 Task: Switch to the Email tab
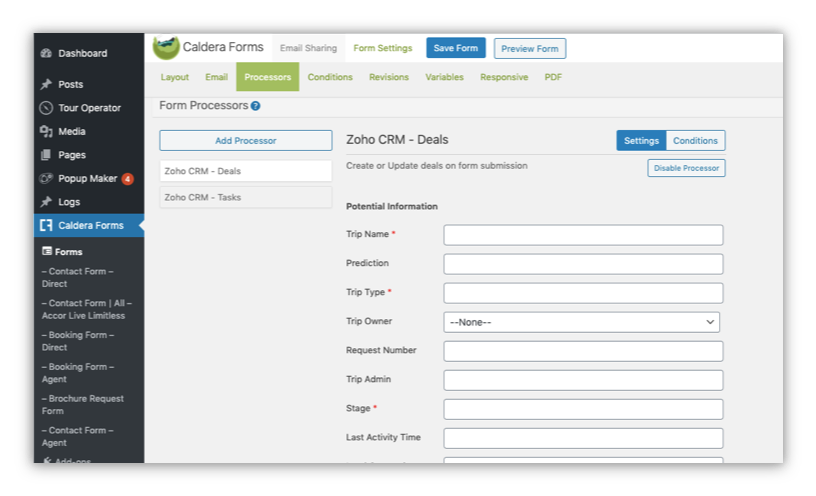216,77
